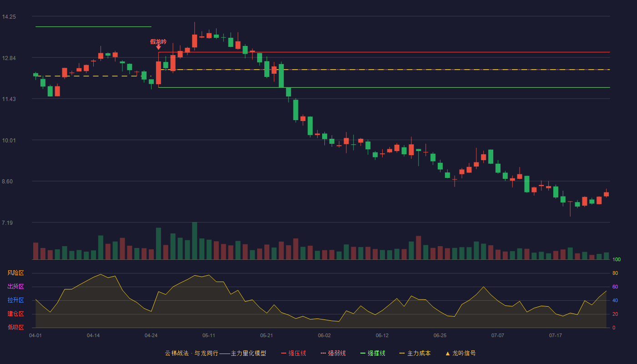Toggle the 主力成本 legend entry

(415, 353)
